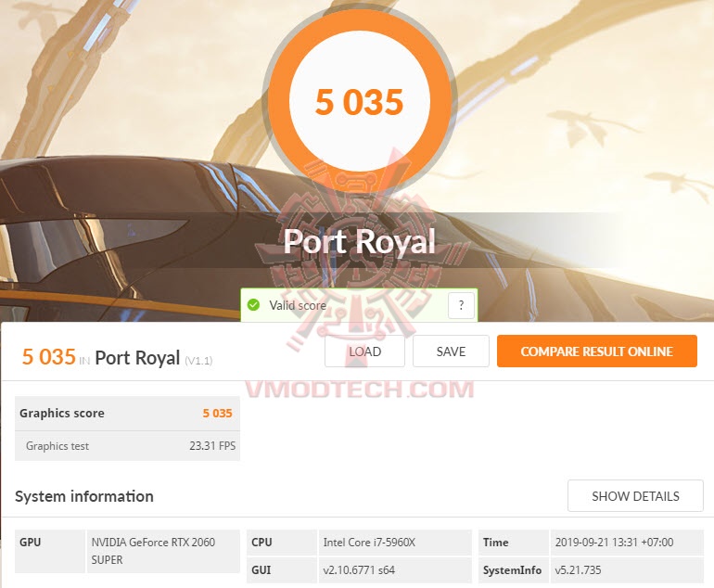Screen dimensions: 714x588
Task: Open the question mark help button
Action: pyautogui.click(x=461, y=305)
